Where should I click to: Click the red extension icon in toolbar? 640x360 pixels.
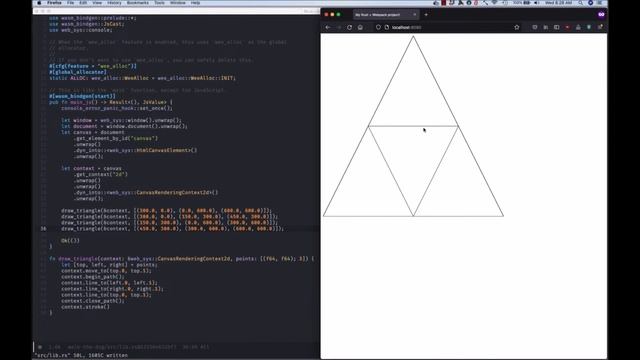(567, 27)
